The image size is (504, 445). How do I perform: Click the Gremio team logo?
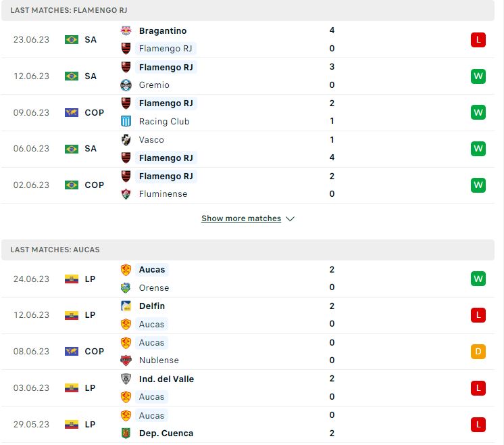[126, 85]
